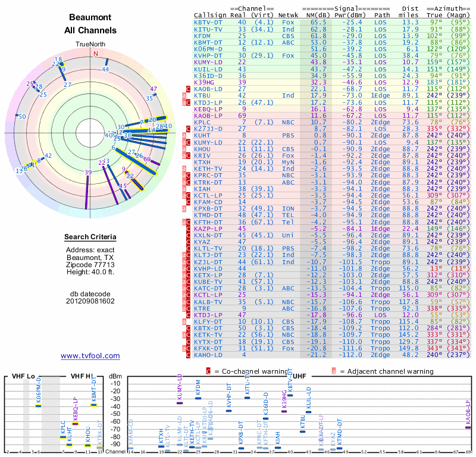Select the KBMT-DT callsign in the table
This screenshot has height=457, width=476.
pos(208,42)
